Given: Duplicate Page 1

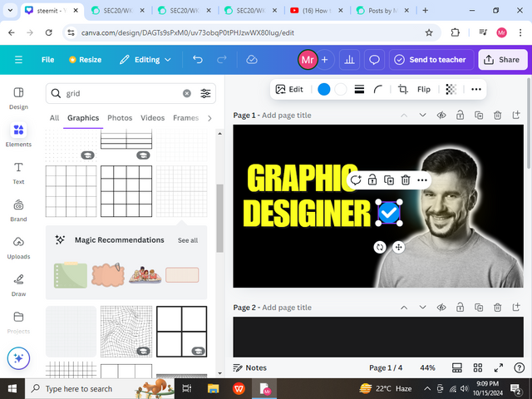Looking at the screenshot, I should [x=479, y=116].
